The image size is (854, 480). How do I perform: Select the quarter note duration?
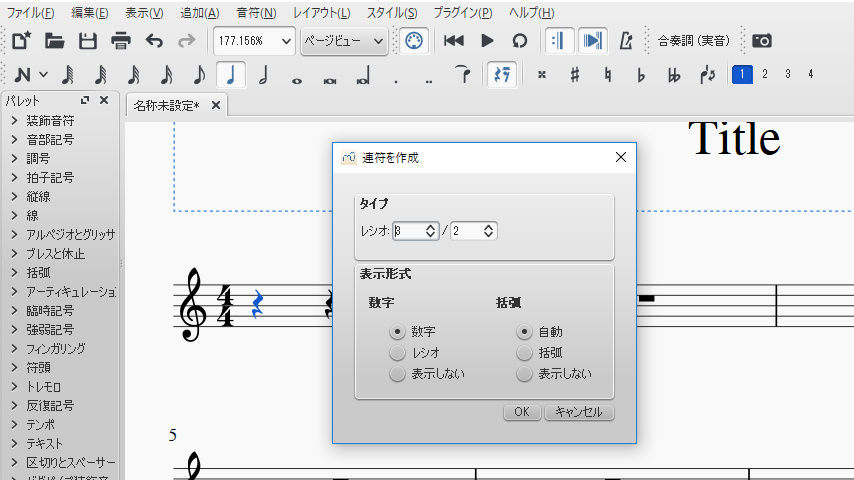click(231, 75)
